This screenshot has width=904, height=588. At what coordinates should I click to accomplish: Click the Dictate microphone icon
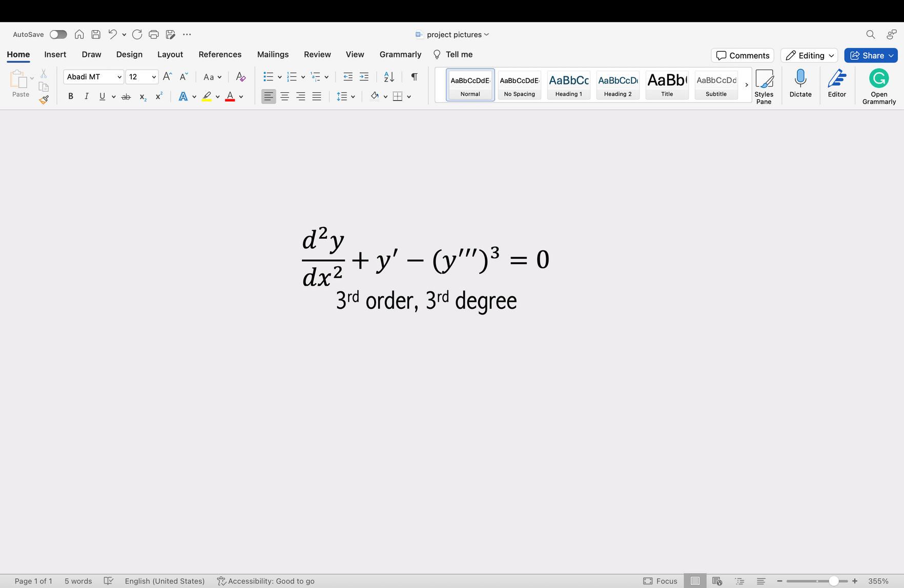[x=800, y=79]
